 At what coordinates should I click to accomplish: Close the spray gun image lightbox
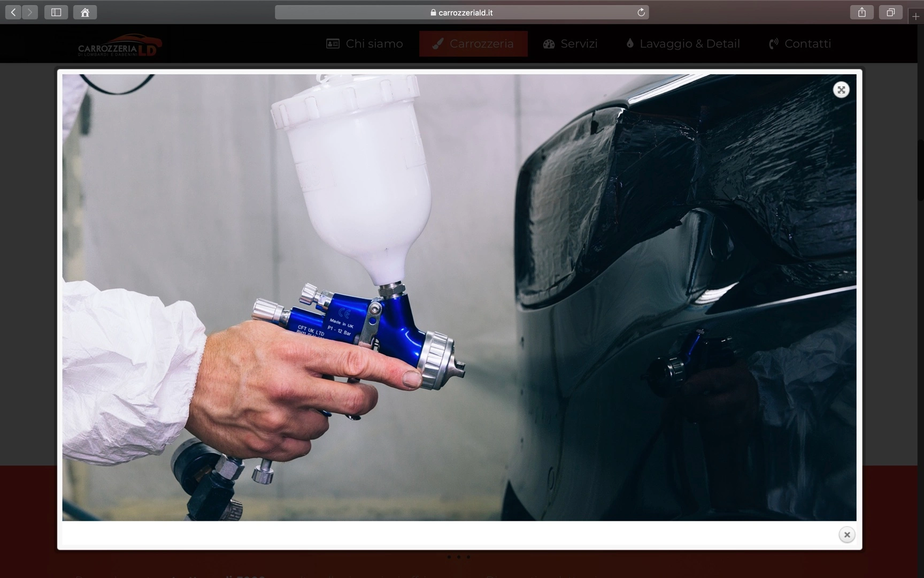[847, 535]
